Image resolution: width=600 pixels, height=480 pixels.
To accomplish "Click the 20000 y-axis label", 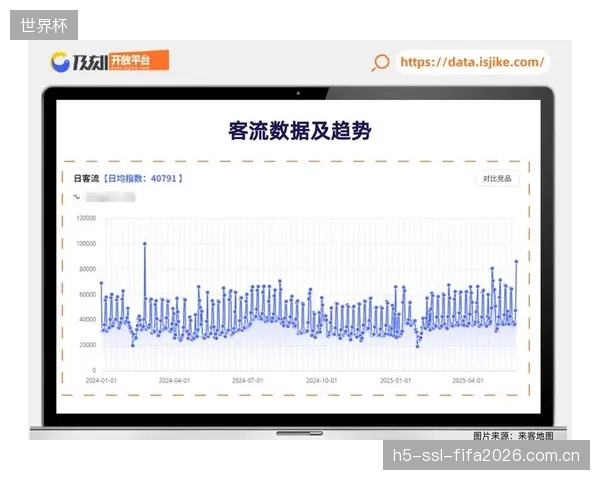I will click(x=88, y=345).
